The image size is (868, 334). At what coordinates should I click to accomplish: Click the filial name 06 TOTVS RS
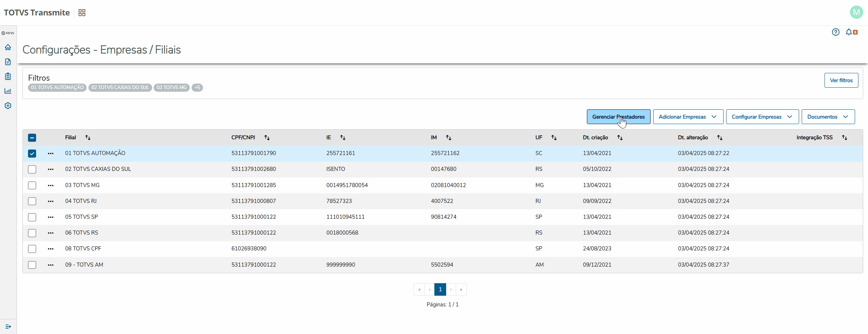pos(82,233)
